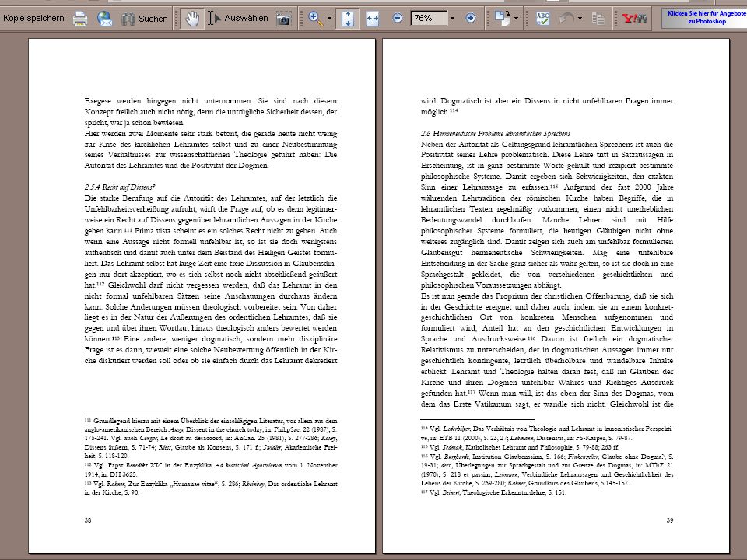Choose the magnifier zoom-in tool

pyautogui.click(x=314, y=19)
